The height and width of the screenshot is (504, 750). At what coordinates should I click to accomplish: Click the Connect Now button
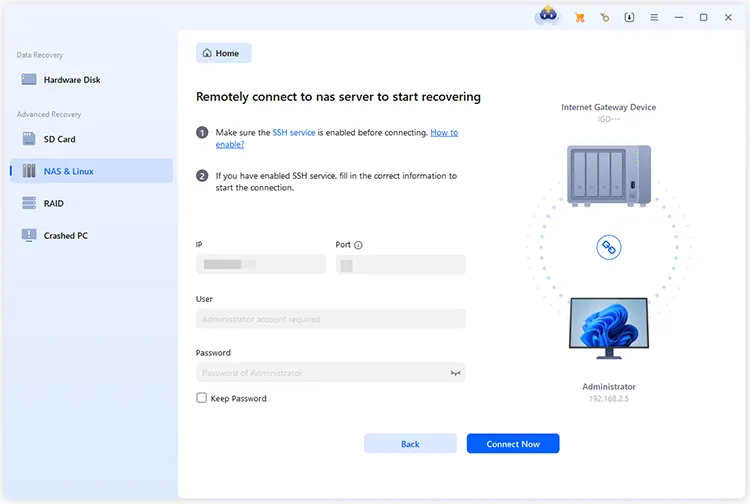click(513, 444)
